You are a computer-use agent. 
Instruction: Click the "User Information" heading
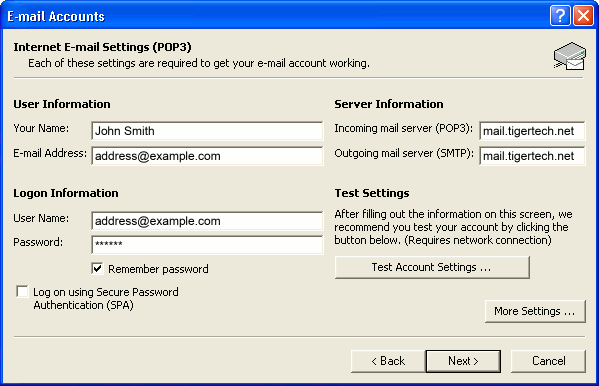pos(62,104)
